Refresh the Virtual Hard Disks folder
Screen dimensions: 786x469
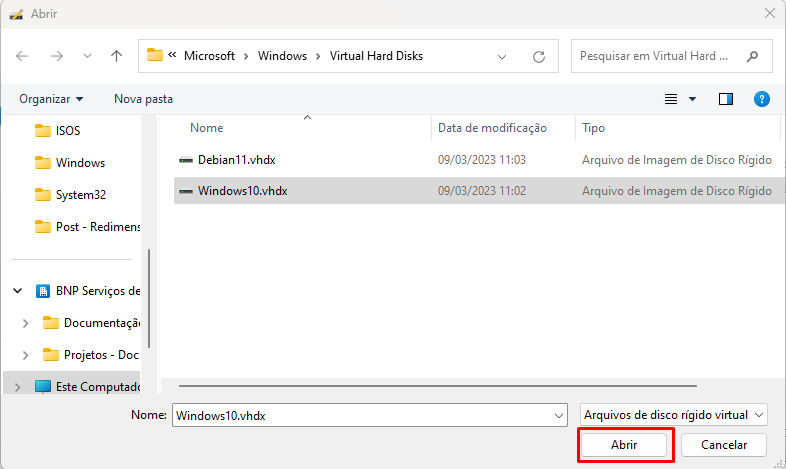pyautogui.click(x=539, y=56)
